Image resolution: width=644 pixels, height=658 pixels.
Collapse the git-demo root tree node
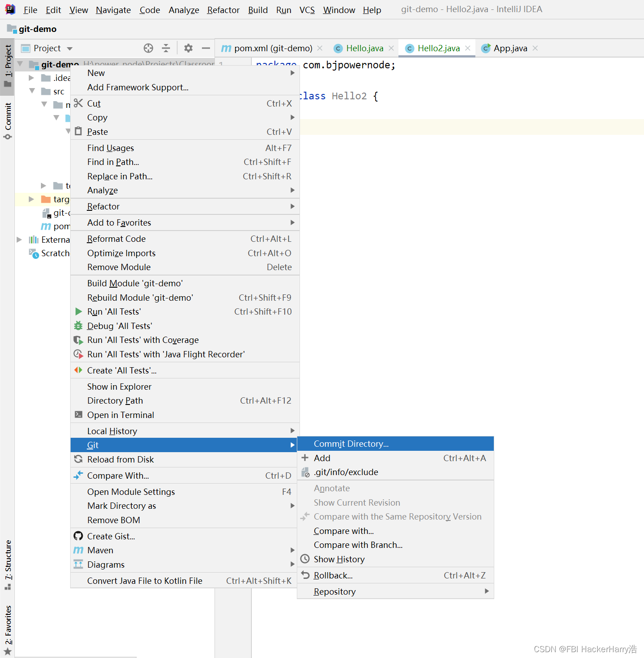pyautogui.click(x=20, y=64)
